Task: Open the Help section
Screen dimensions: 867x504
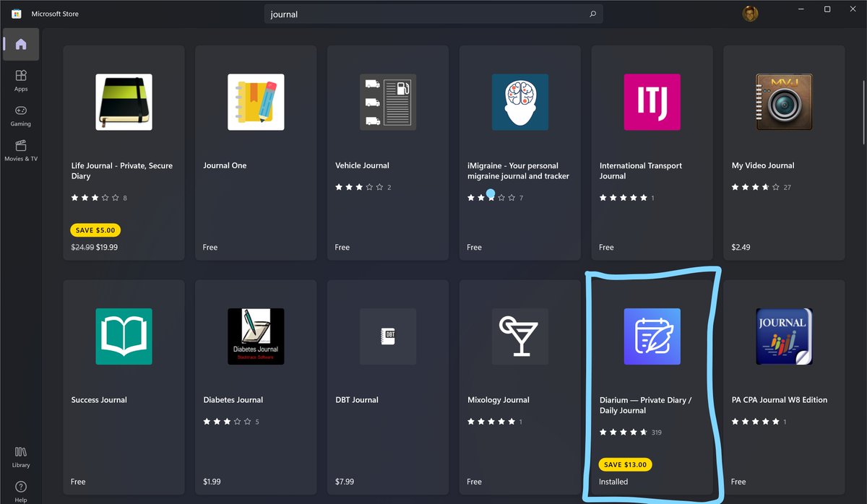Action: [x=20, y=490]
